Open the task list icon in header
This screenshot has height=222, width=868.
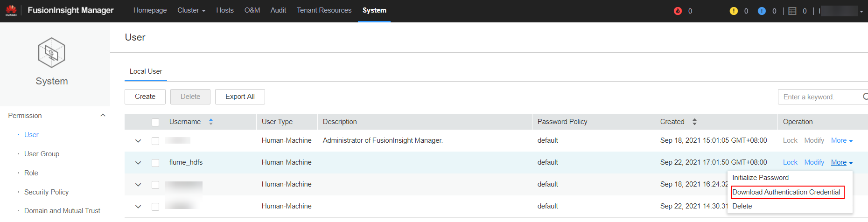click(792, 11)
